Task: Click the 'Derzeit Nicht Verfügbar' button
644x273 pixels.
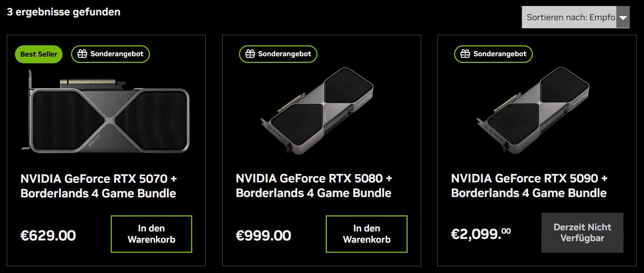Action: tap(582, 233)
